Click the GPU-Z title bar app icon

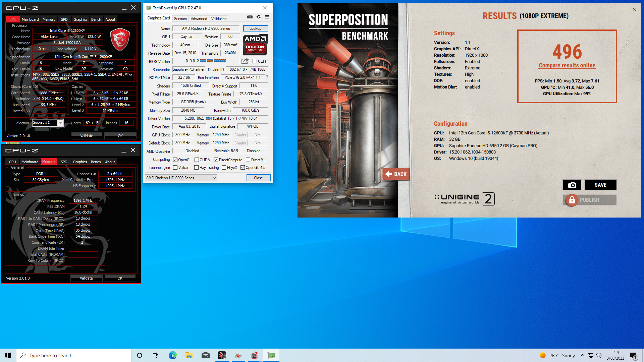(x=149, y=8)
